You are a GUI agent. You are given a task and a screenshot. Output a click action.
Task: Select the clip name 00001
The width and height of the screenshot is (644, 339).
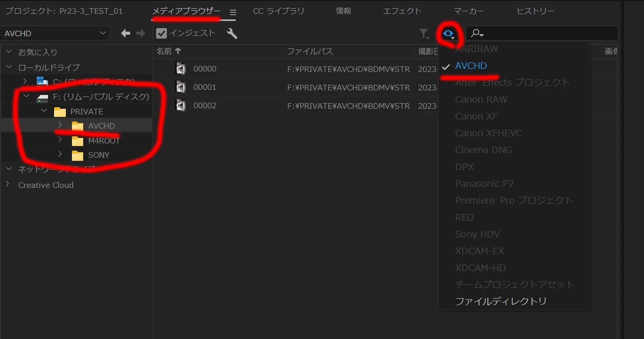click(205, 87)
